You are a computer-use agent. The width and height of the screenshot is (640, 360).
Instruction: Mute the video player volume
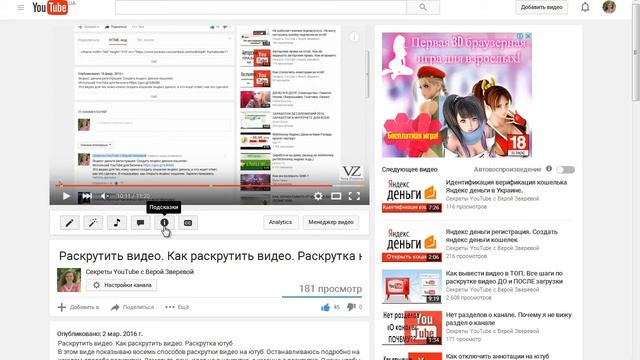coord(104,196)
